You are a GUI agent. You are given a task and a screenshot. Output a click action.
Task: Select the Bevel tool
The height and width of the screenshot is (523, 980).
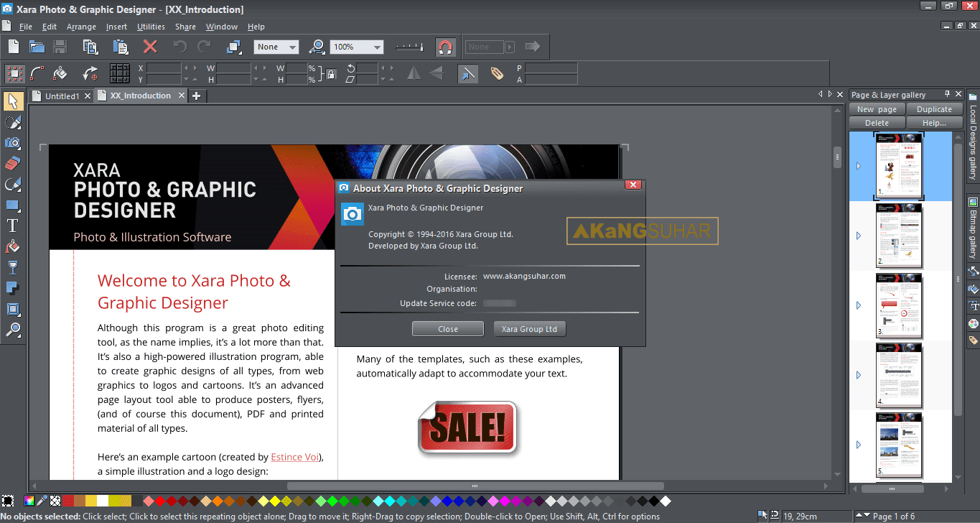pyautogui.click(x=13, y=310)
